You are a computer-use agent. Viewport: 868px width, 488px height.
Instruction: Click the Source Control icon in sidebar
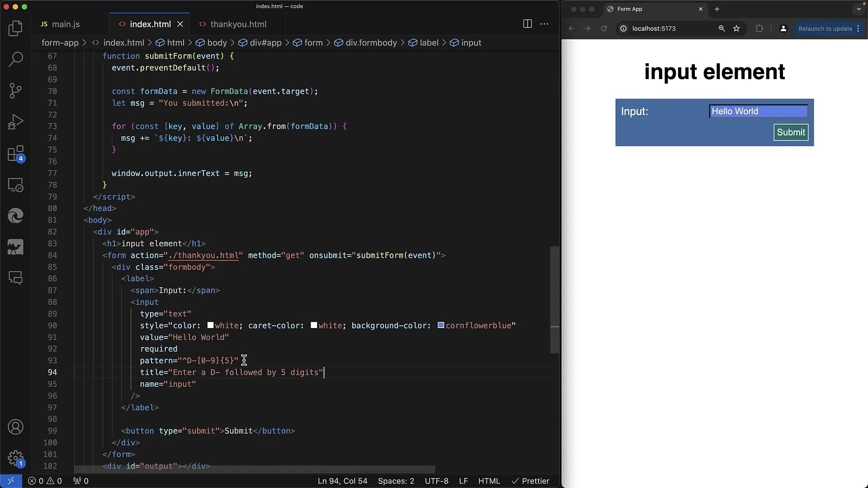15,90
